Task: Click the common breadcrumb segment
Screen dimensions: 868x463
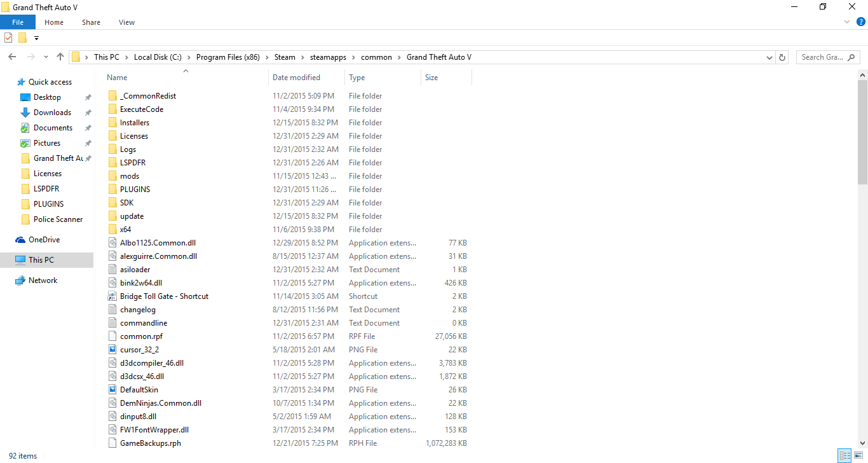Action: pyautogui.click(x=376, y=57)
